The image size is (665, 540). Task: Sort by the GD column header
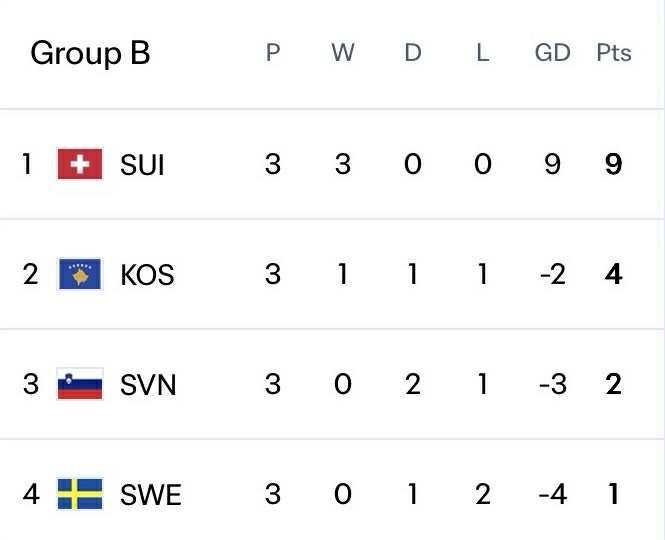click(552, 53)
